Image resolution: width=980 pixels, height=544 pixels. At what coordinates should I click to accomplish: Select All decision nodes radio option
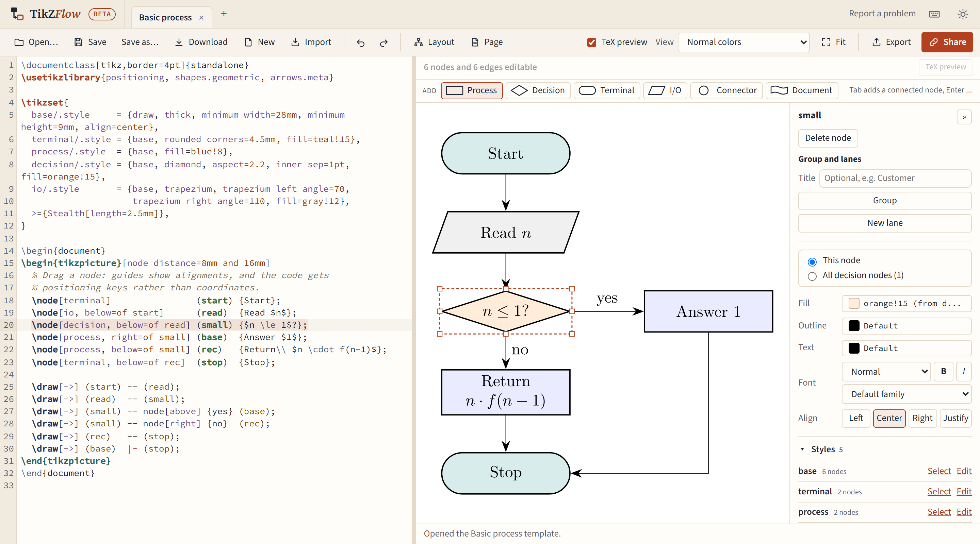click(812, 276)
